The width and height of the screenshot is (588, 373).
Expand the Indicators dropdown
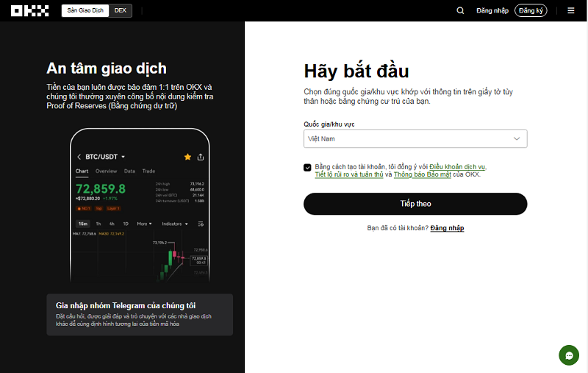pos(175,224)
